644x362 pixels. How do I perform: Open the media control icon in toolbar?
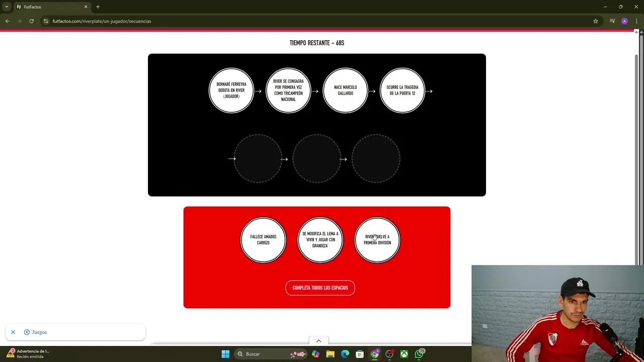pyautogui.click(x=612, y=21)
